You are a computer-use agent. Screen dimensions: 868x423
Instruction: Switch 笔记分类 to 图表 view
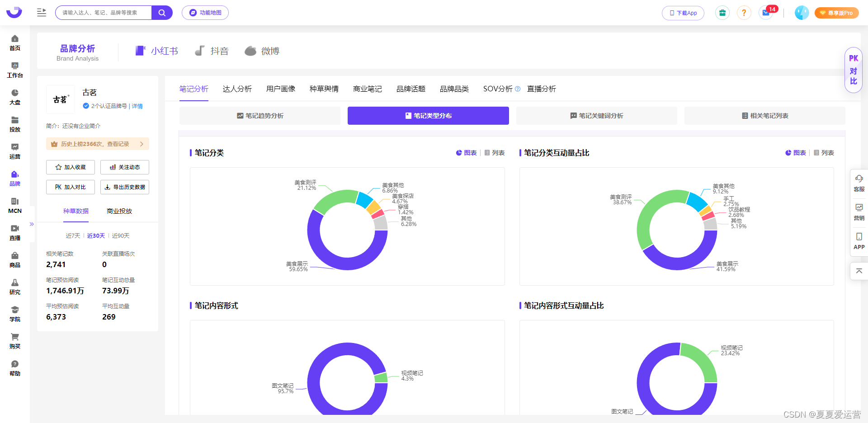pos(466,153)
